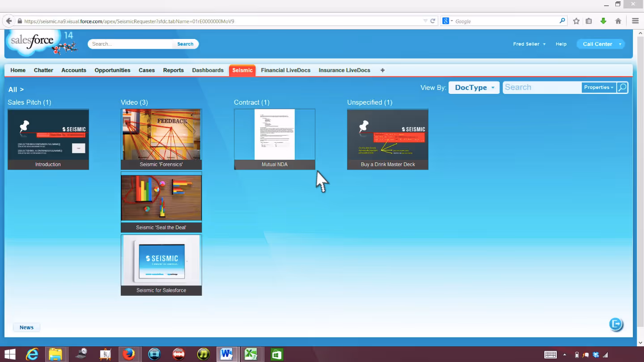Open the red round taskbar icon
644x362 pixels.
[178, 354]
